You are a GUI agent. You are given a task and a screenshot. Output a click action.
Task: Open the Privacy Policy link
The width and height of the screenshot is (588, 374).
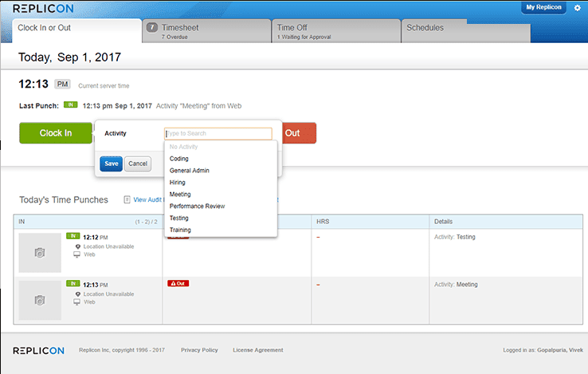coord(199,350)
